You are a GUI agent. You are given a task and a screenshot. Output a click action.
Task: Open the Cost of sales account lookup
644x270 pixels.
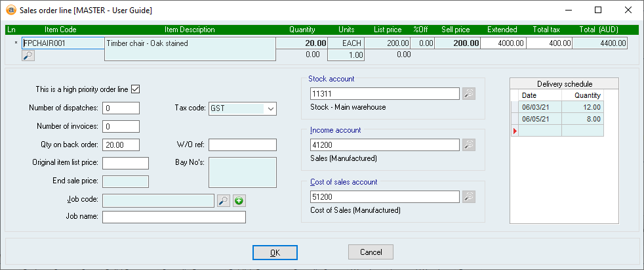468,196
